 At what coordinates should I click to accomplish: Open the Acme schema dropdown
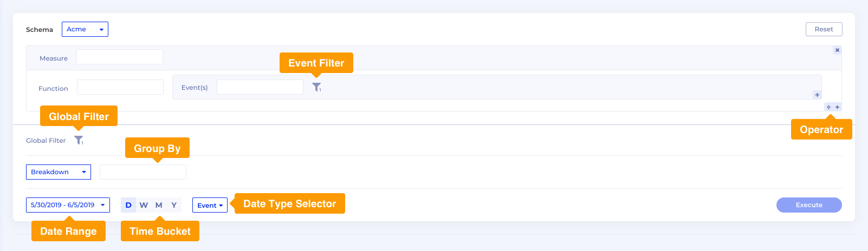(x=85, y=29)
